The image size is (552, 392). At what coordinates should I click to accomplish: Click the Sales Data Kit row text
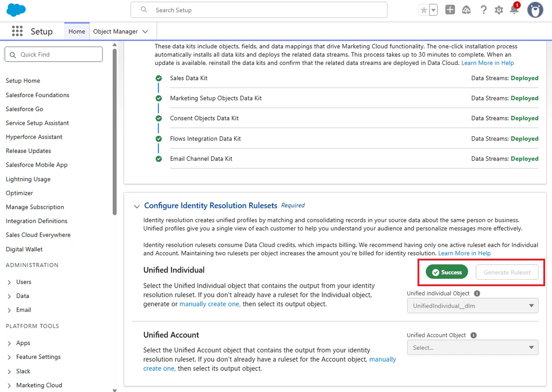pyautogui.click(x=189, y=78)
